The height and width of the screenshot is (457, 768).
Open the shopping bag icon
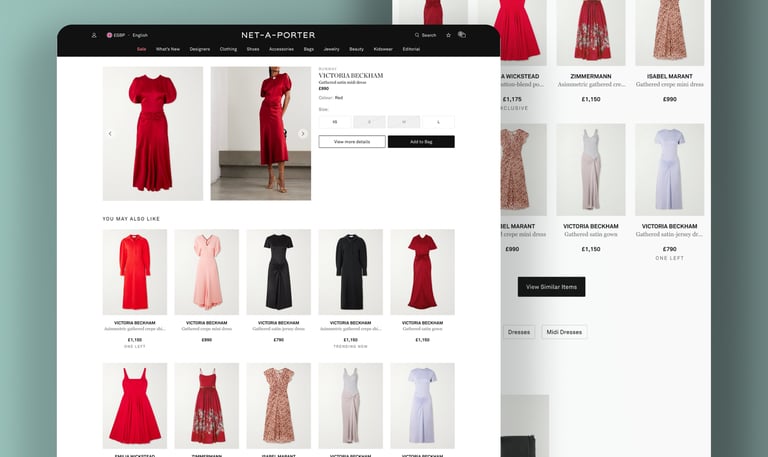tap(462, 35)
